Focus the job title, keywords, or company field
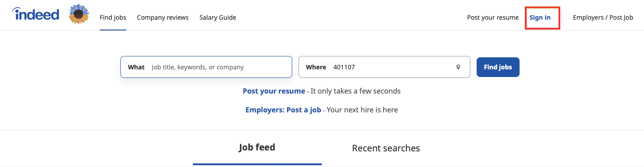Screen dimensions: 644x167 pos(219,67)
